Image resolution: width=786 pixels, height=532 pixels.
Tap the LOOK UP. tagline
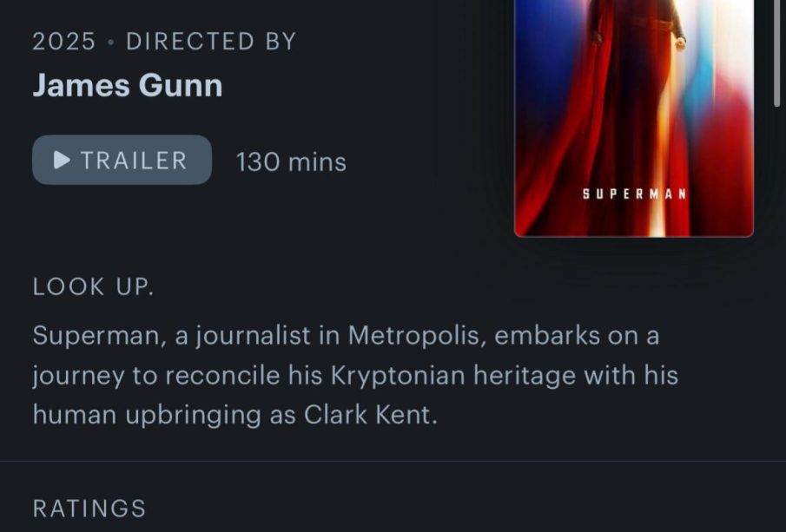[93, 287]
